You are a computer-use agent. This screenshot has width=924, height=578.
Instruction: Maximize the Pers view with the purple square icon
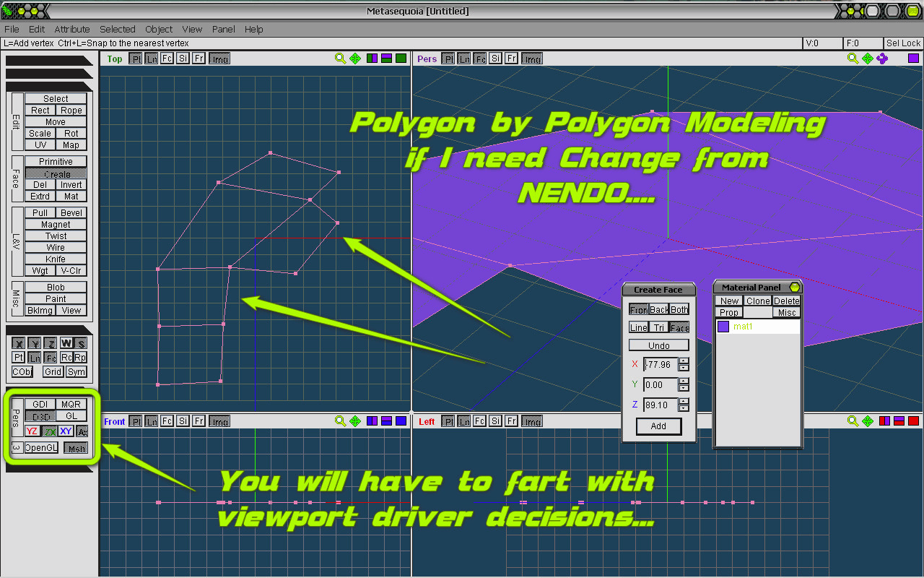[913, 59]
